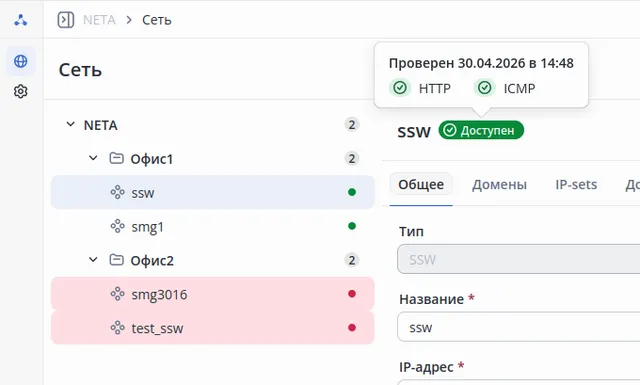Open the disabled Тип combo box
This screenshot has width=640, height=385.
click(518, 259)
